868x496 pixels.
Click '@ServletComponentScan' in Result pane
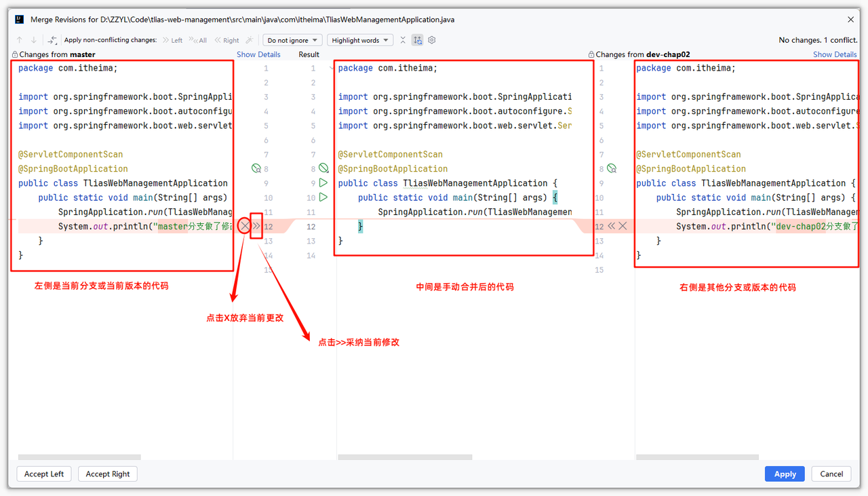[390, 155]
